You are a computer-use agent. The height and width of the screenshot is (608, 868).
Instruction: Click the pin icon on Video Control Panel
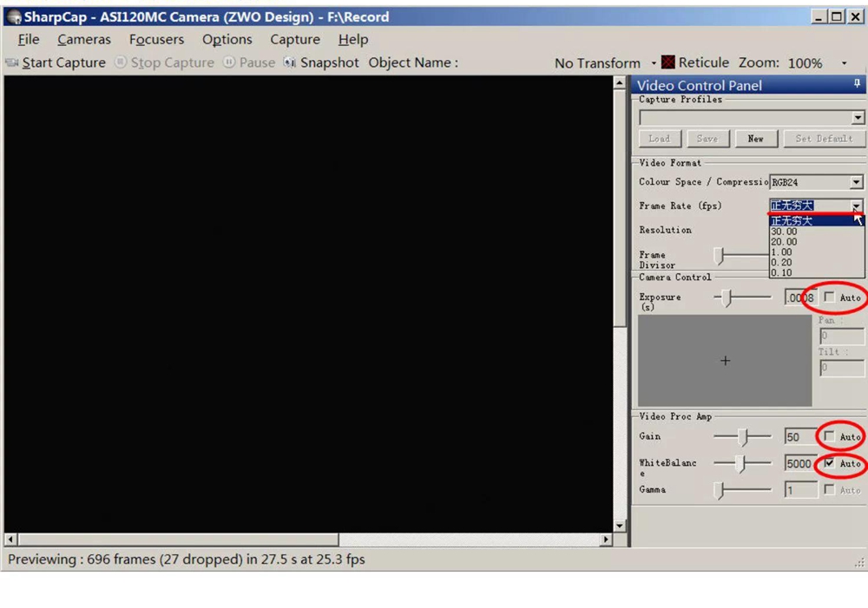tap(857, 84)
